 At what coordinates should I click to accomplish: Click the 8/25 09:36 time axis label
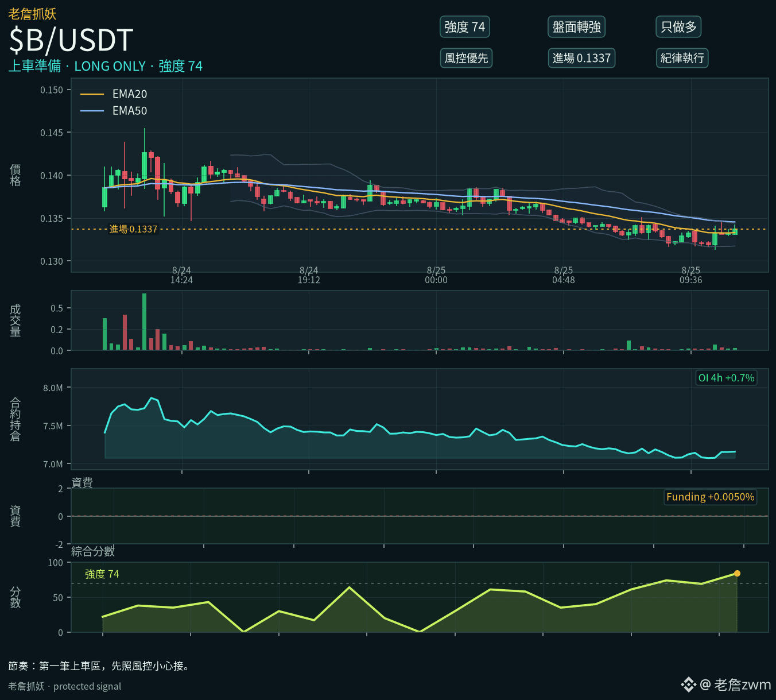point(691,275)
